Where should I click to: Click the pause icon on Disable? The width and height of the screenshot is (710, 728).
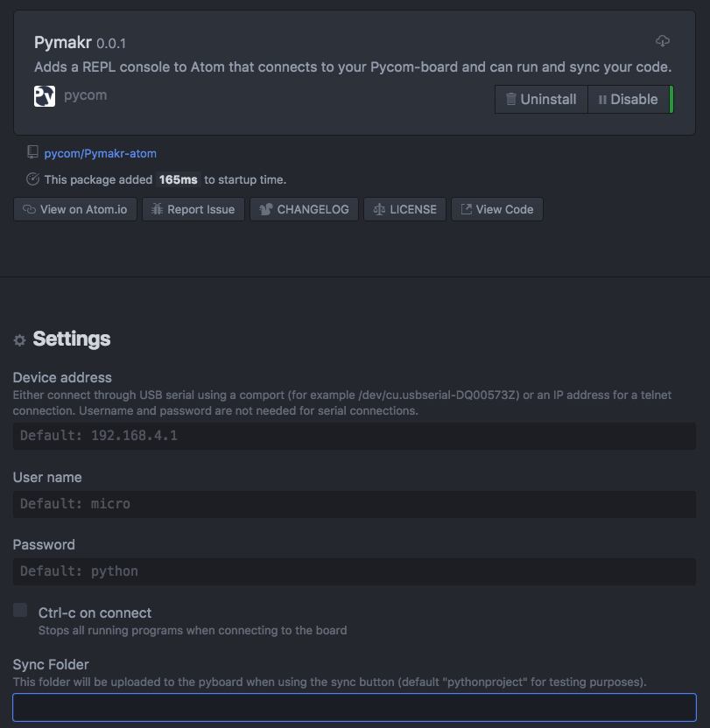[602, 100]
